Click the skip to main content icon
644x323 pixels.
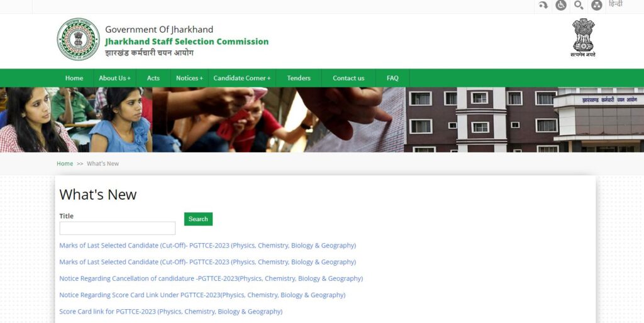point(543,5)
